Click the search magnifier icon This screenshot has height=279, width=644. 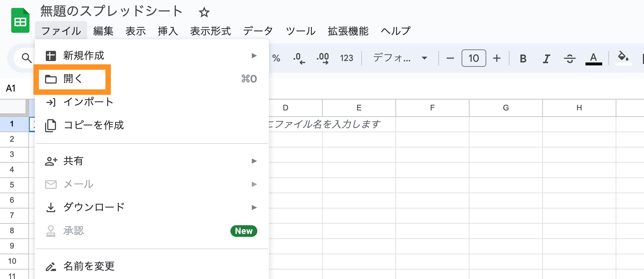pos(26,58)
